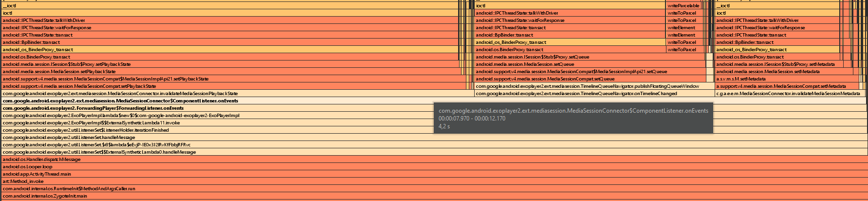Click ForwardingPlayer$ForwardingListener.onEvents bar
Viewport: 868px width, 201px height.
tap(434, 108)
